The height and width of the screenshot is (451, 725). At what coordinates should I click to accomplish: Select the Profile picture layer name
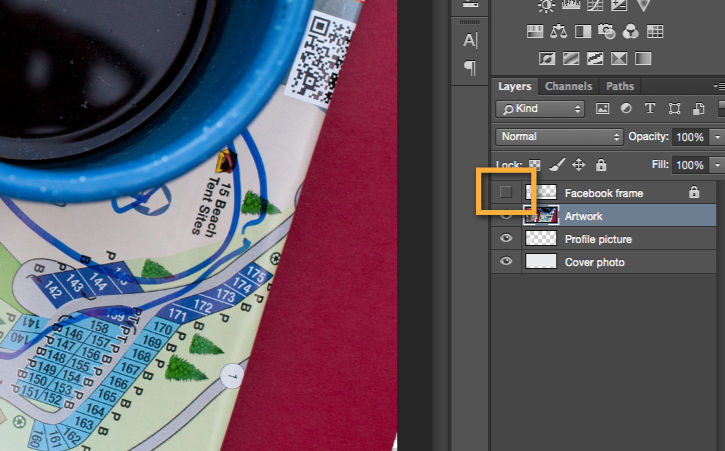(598, 240)
